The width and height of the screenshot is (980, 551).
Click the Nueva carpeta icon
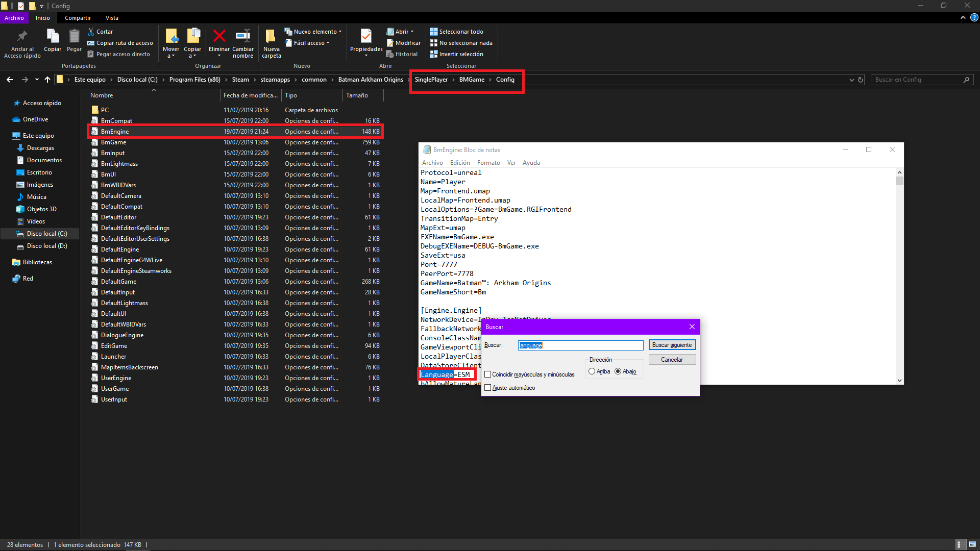271,36
